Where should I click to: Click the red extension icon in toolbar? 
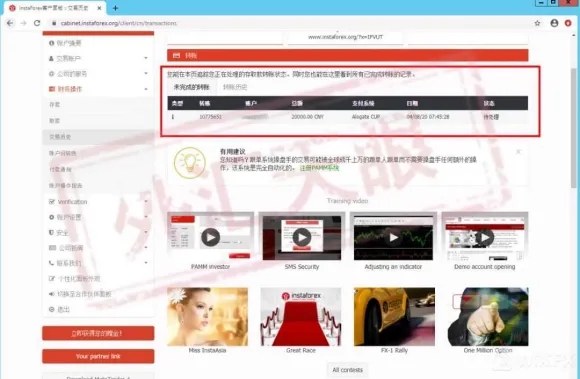tap(568, 23)
